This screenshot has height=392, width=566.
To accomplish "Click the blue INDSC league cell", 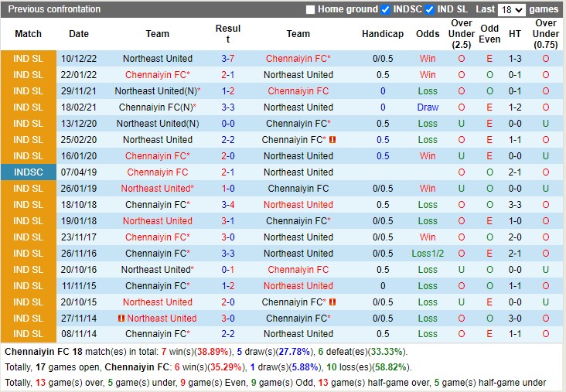I will [28, 172].
